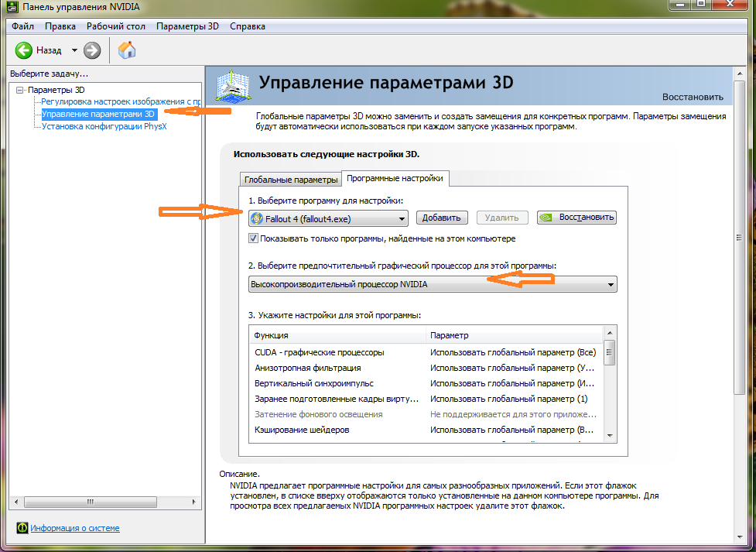This screenshot has height=552, width=756.
Task: Click the Анизотропная фильтрация parameter value
Action: [512, 368]
